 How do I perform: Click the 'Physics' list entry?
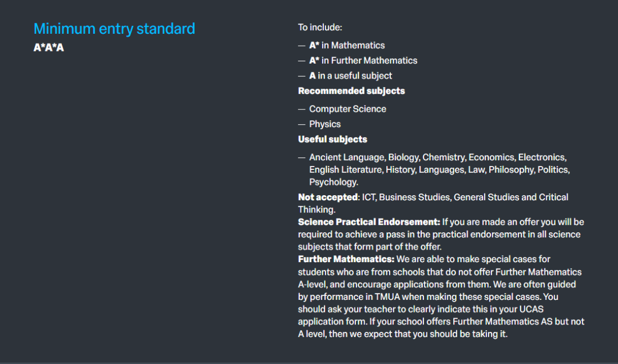click(325, 124)
